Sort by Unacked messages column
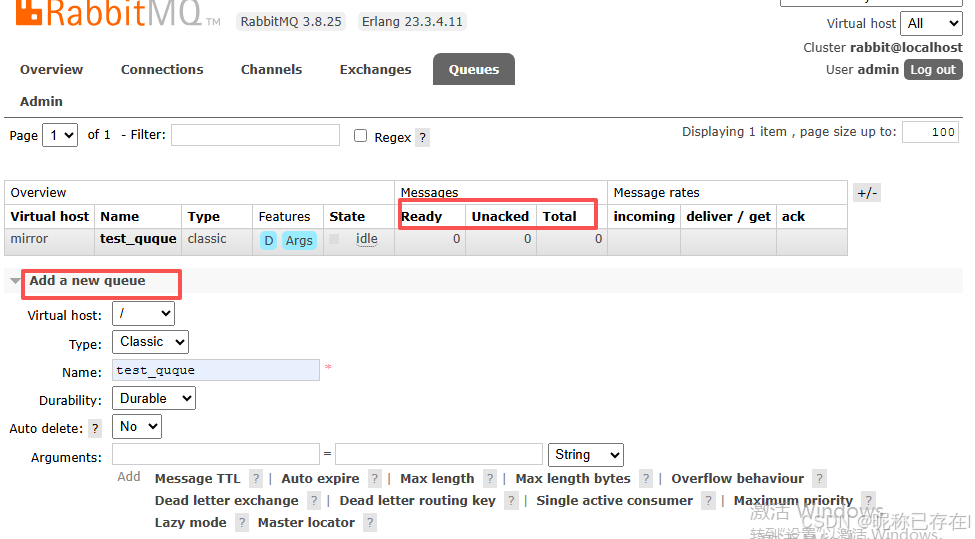This screenshot has height=539, width=975. pos(500,216)
